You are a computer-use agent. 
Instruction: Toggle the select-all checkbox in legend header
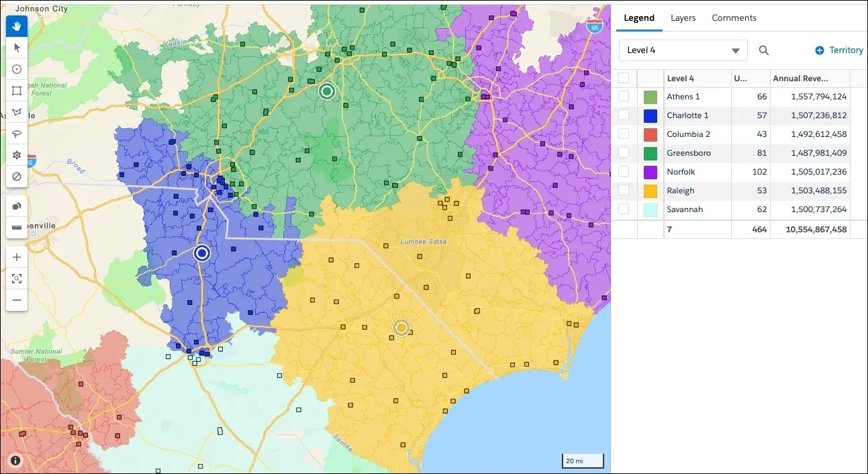tap(624, 78)
